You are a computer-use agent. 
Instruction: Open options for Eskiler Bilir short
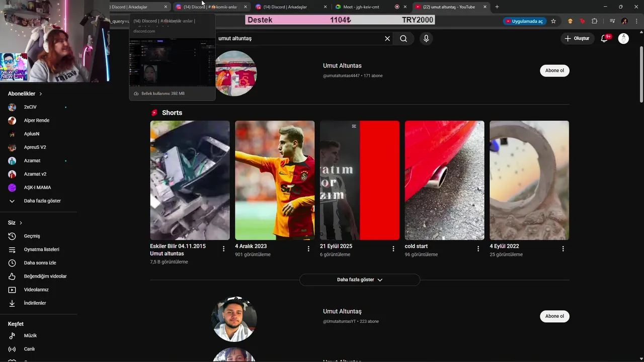pyautogui.click(x=224, y=248)
